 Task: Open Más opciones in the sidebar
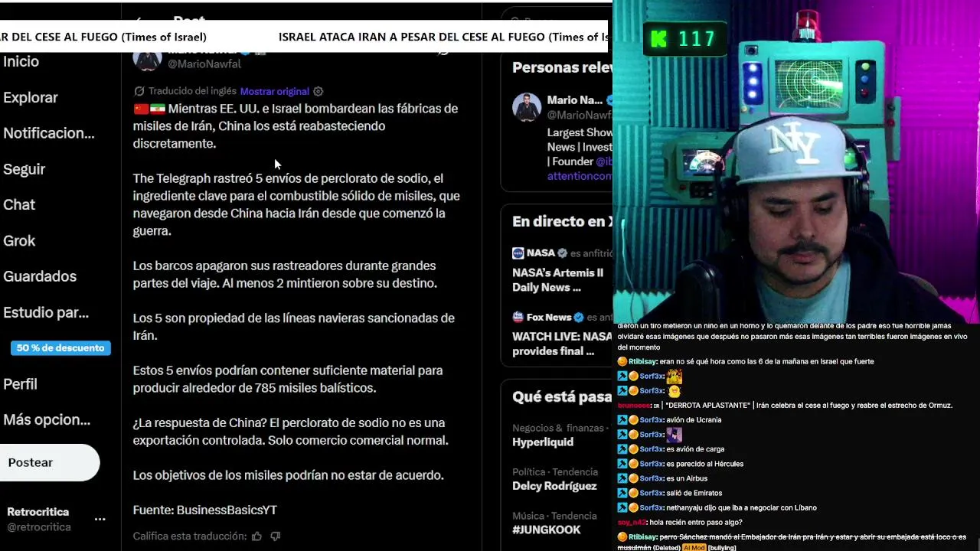coord(47,419)
